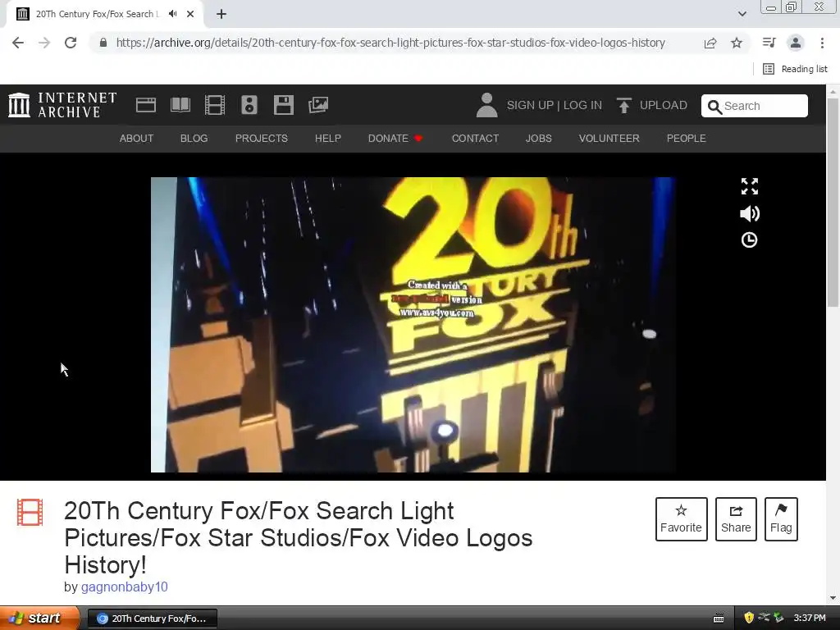This screenshot has width=840, height=630.
Task: Bookmark this page with the star
Action: click(737, 43)
